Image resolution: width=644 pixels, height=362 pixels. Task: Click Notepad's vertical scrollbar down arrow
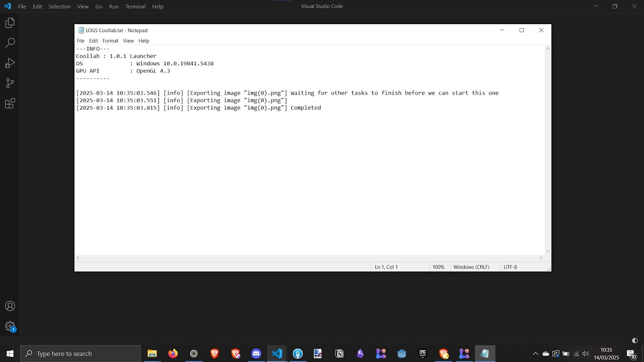[x=548, y=251]
